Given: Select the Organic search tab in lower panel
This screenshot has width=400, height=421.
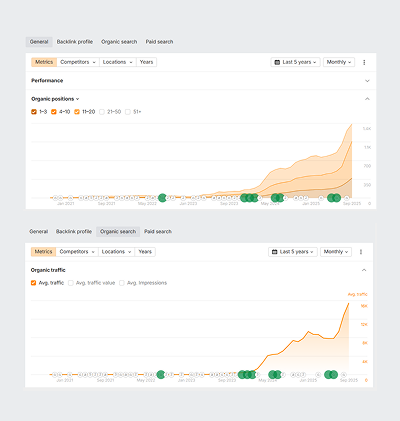Looking at the screenshot, I should click(x=118, y=231).
